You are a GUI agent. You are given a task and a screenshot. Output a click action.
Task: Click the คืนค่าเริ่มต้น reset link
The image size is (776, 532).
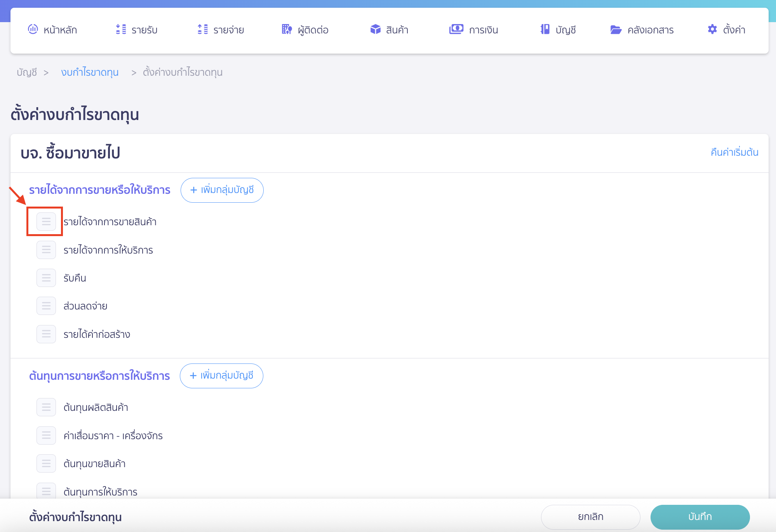click(734, 152)
